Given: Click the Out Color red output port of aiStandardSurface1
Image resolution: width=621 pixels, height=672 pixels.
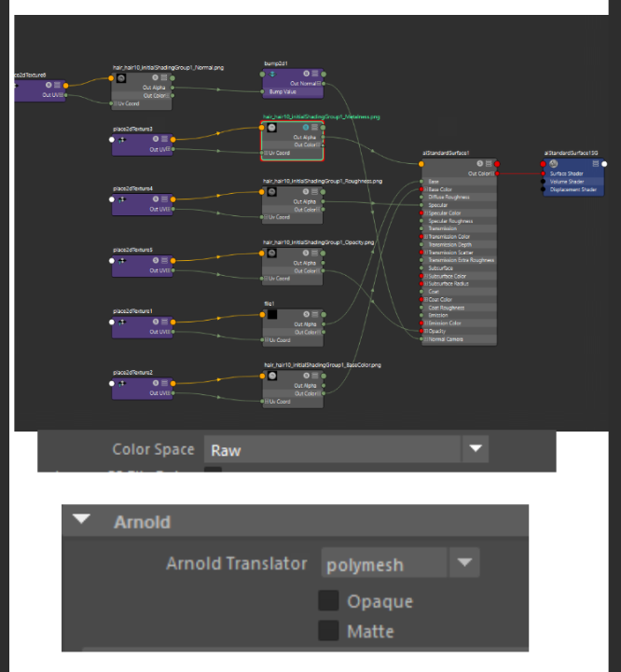Looking at the screenshot, I should pos(498,173).
